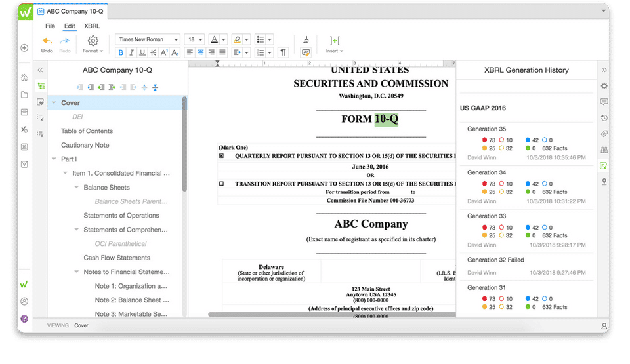The height and width of the screenshot is (364, 630).
Task: Show paragraph marks with the pilcrow icon
Action: click(x=283, y=52)
